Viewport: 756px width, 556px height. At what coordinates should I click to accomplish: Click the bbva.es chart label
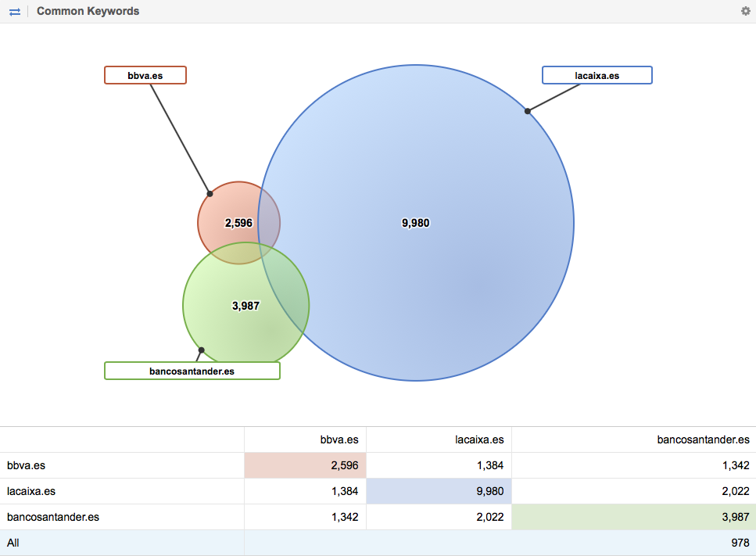[x=145, y=75]
